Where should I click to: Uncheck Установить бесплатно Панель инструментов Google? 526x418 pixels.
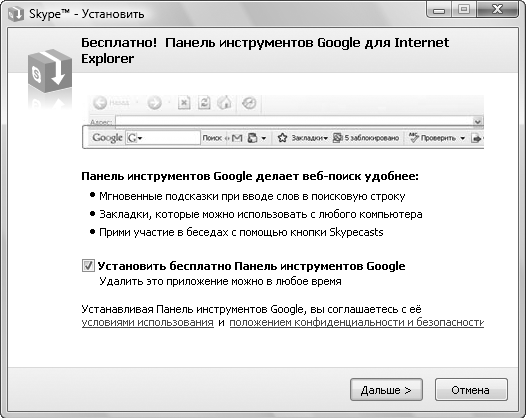pos(88,266)
